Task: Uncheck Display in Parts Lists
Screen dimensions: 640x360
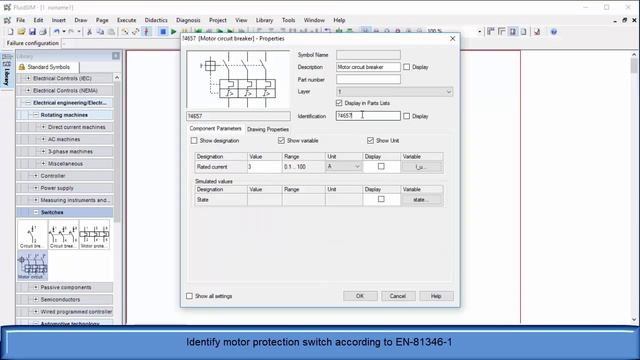Action: click(339, 103)
